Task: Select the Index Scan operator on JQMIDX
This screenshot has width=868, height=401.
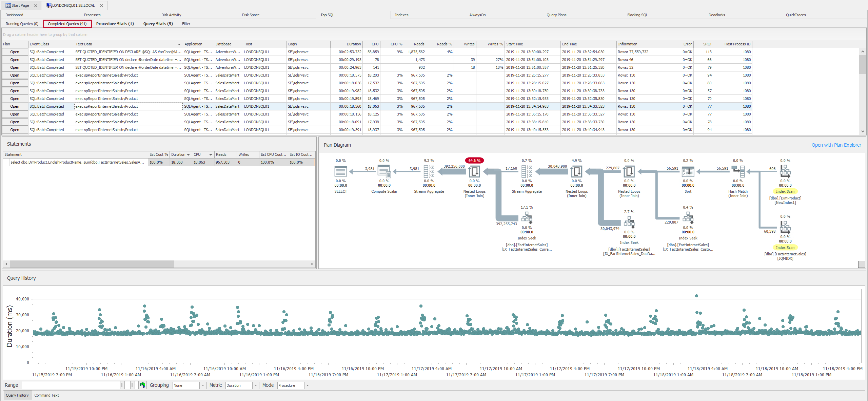Action: coord(785,228)
